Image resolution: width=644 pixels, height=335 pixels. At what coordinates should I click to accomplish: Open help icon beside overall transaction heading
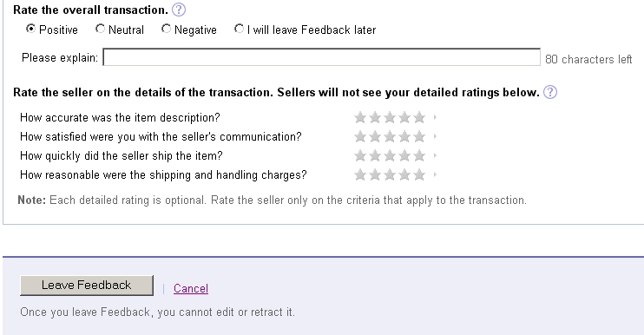click(179, 10)
